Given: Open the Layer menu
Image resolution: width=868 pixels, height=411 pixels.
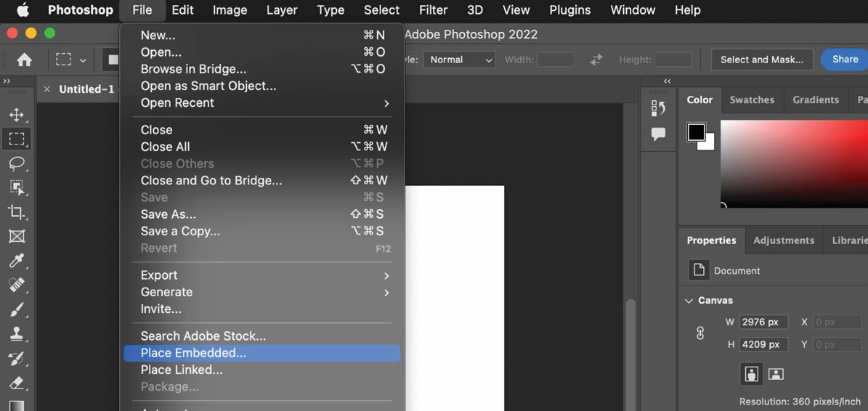Looking at the screenshot, I should [x=282, y=10].
